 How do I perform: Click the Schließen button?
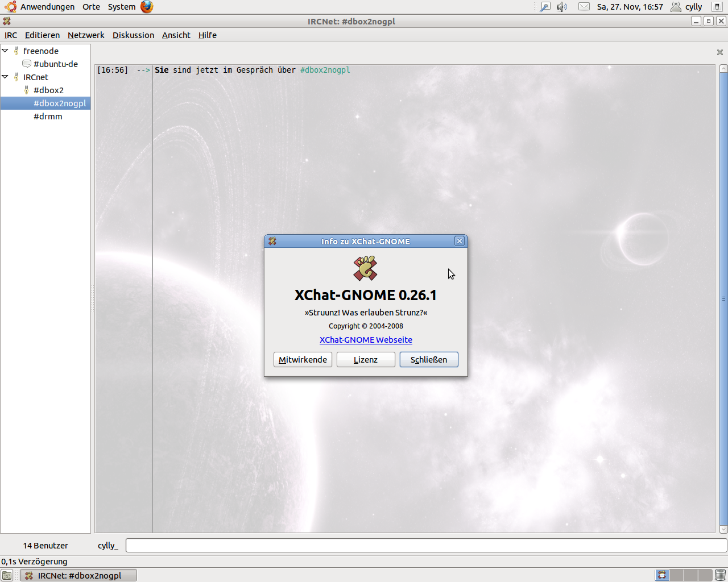tap(429, 360)
